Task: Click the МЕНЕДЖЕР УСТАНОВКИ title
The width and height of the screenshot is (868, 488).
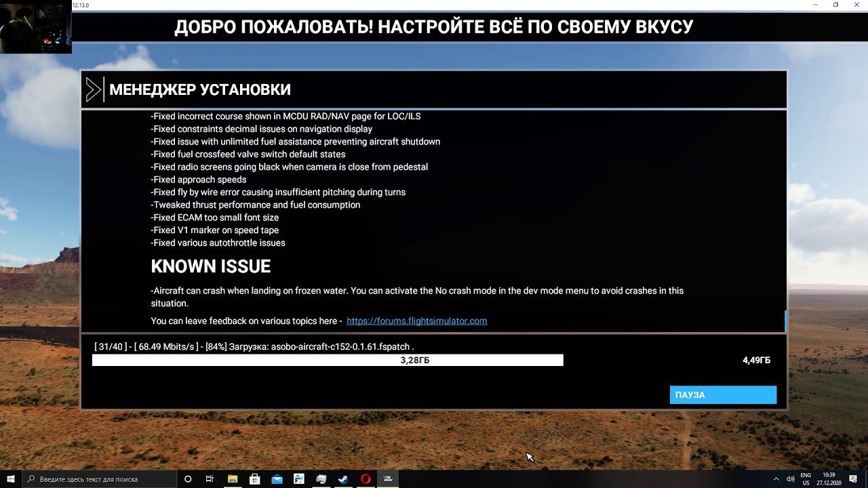Action: point(200,89)
